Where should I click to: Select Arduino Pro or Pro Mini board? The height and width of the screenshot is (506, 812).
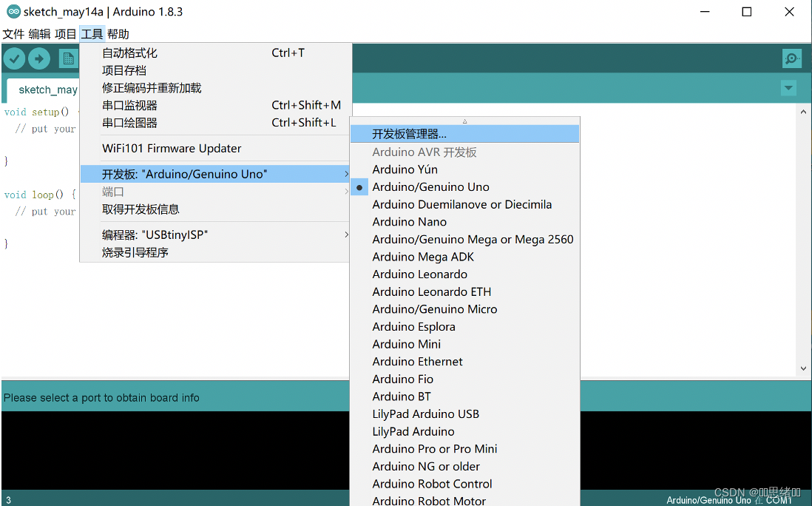click(x=464, y=449)
